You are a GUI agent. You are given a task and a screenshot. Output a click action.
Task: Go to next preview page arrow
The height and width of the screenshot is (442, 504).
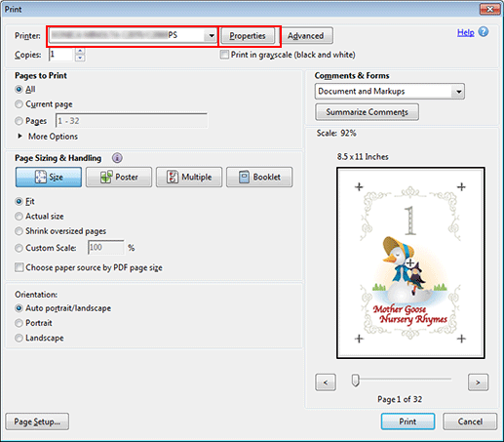(x=478, y=382)
